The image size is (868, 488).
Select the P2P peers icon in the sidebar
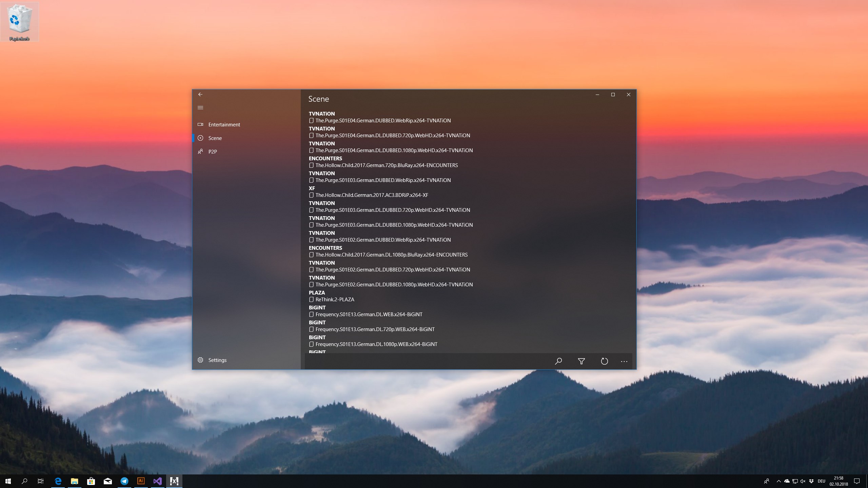tap(200, 151)
